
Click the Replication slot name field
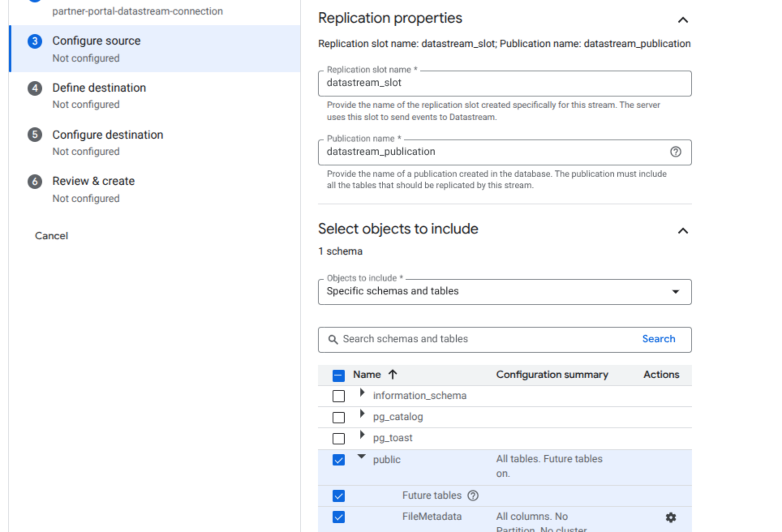505,84
